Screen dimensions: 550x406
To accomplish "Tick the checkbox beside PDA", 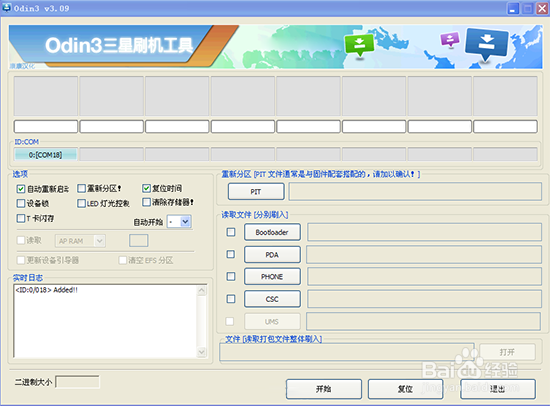I will click(x=231, y=254).
